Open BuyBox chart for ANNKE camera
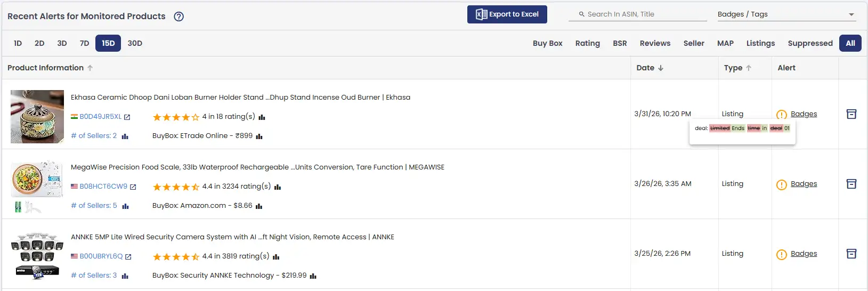Image resolution: width=868 pixels, height=291 pixels. click(313, 276)
